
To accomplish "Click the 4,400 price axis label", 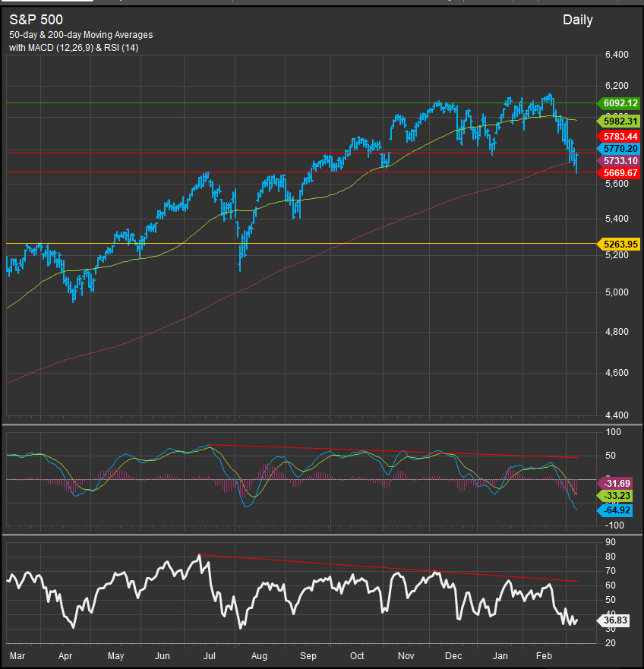I will 617,415.
